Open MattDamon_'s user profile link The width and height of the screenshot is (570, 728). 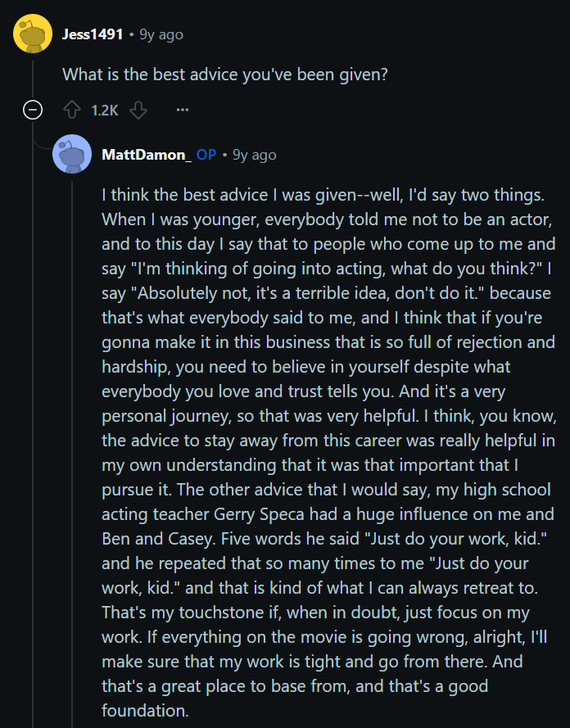coord(147,155)
